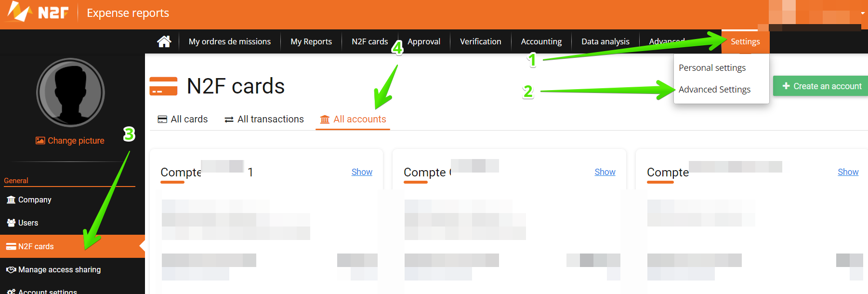Viewport: 868px width, 294px height.
Task: Open the Settings menu
Action: 745,41
